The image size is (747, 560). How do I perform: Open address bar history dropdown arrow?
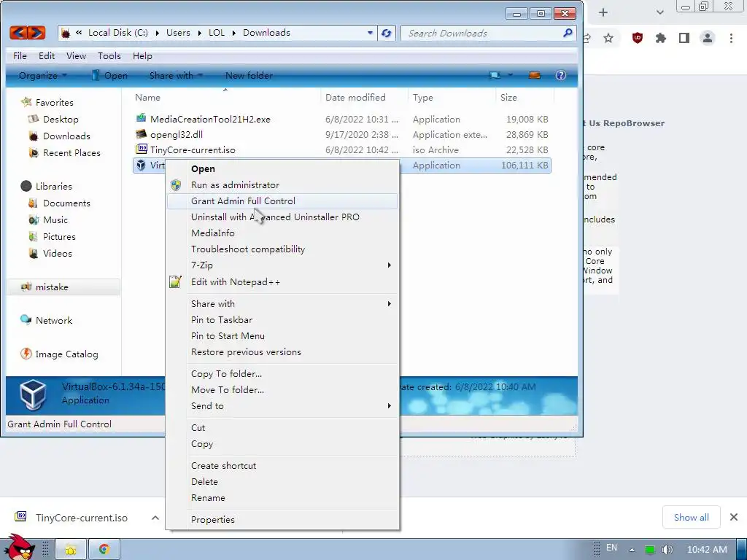click(370, 33)
